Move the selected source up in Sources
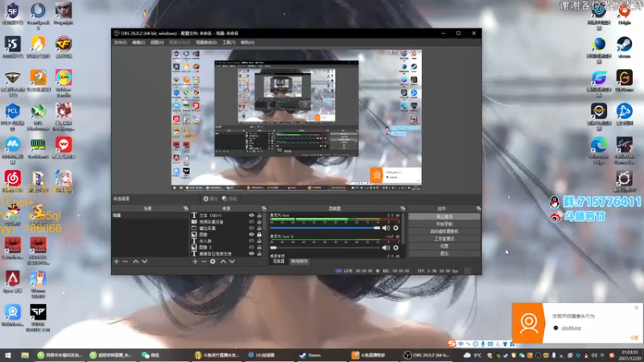Viewport: 644px width, 362px height. [x=223, y=261]
